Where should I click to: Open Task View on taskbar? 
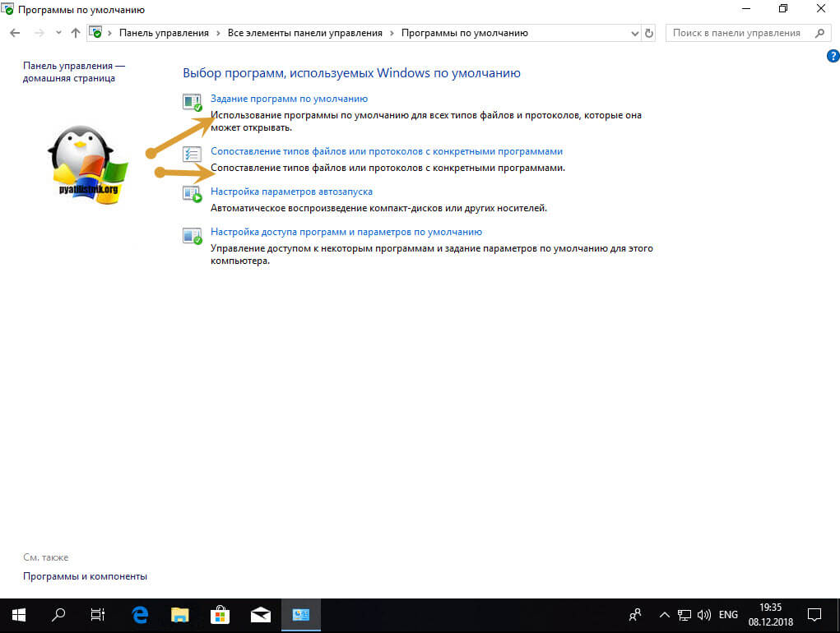(x=98, y=616)
